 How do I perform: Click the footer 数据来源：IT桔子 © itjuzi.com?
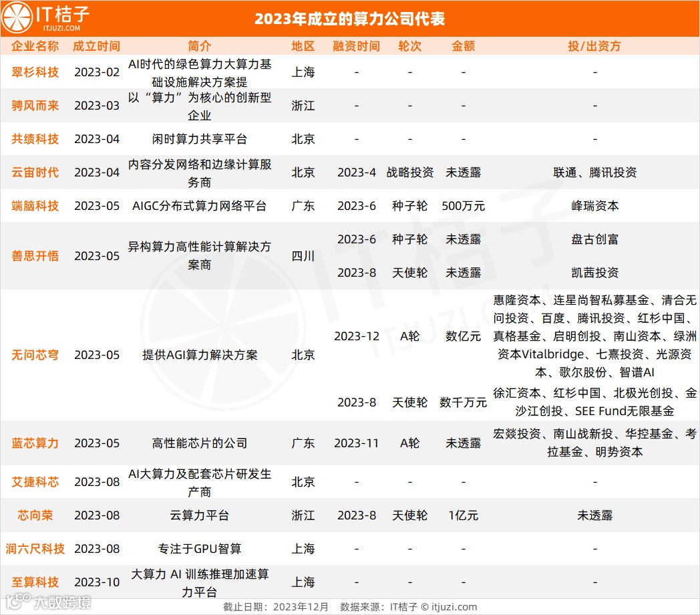(409, 606)
